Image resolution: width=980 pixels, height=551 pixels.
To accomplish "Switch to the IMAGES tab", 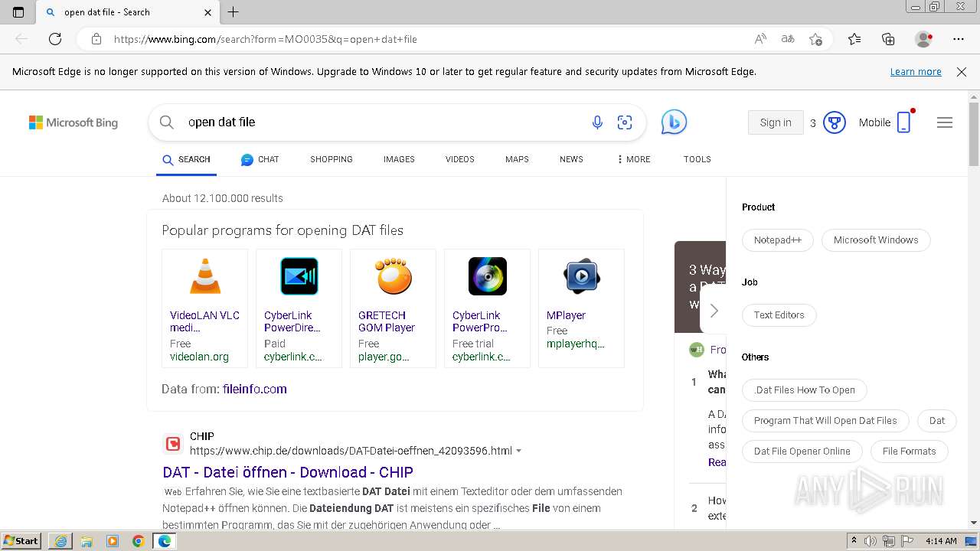I will click(x=399, y=159).
